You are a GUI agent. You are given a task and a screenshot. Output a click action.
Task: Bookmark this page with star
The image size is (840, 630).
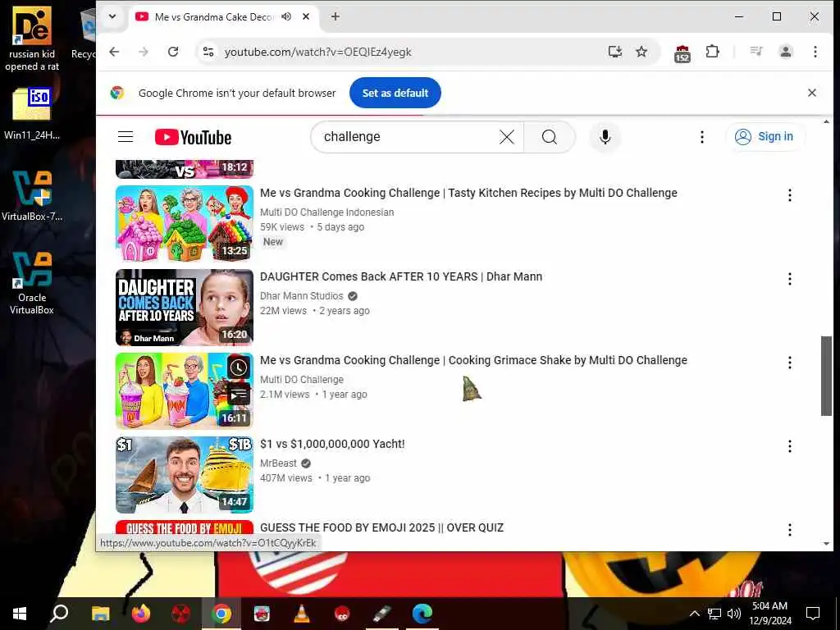click(x=641, y=52)
